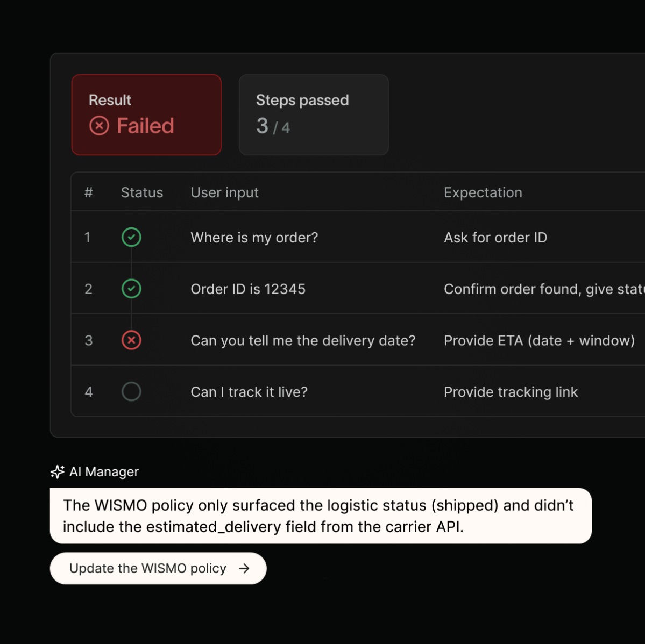Viewport: 645px width, 644px height.
Task: Toggle step 1's passed status indicator
Action: tap(131, 237)
